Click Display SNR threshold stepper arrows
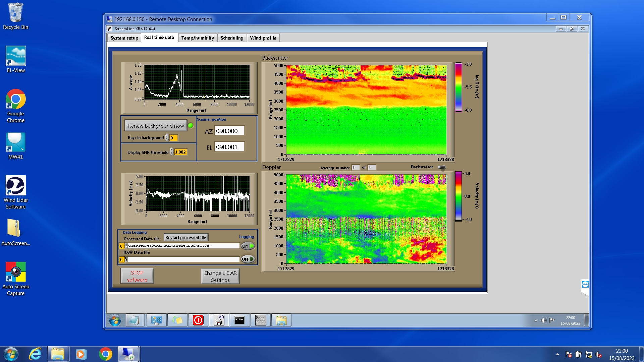Image resolution: width=644 pixels, height=362 pixels. [171, 152]
